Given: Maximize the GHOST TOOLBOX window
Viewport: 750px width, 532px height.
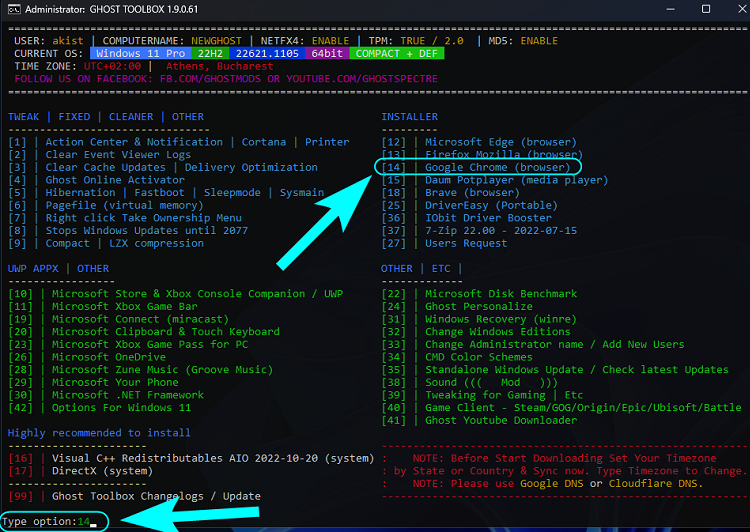Looking at the screenshot, I should 706,9.
